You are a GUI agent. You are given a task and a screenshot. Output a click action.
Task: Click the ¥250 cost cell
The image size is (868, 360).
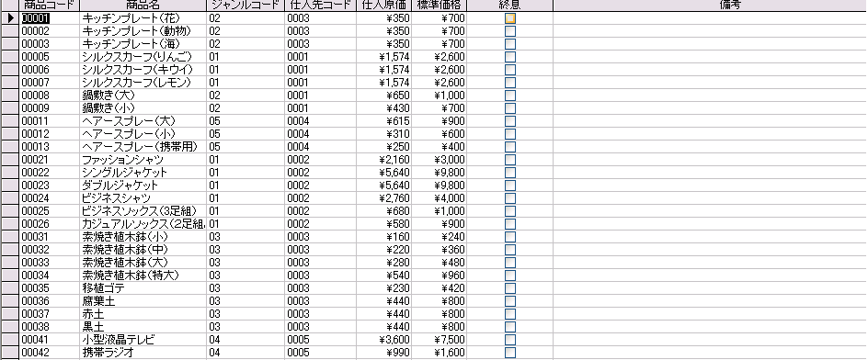(x=383, y=147)
